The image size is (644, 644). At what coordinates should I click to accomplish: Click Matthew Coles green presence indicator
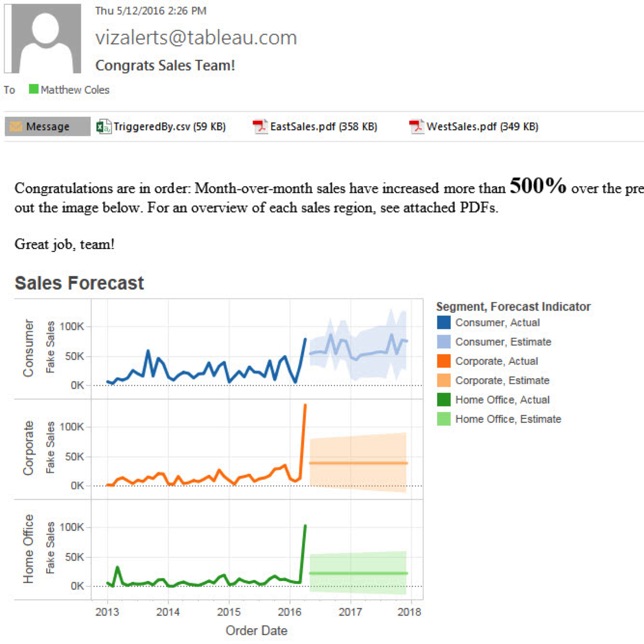tap(33, 89)
